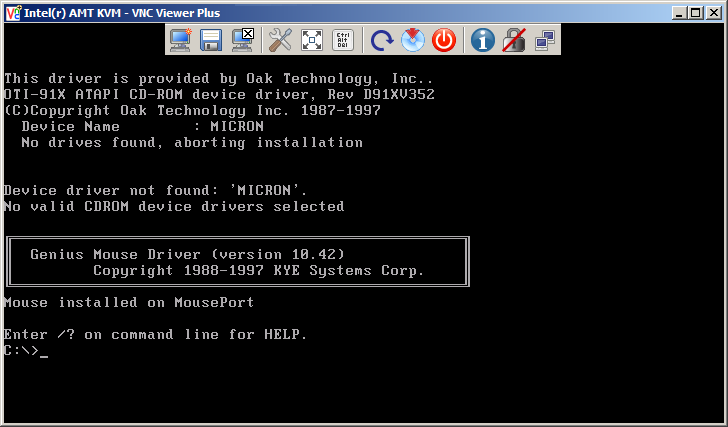728x427 pixels.
Task: Click '(C)Copyright Oak Technology Inc. 1987-1997' line
Action: coord(192,110)
